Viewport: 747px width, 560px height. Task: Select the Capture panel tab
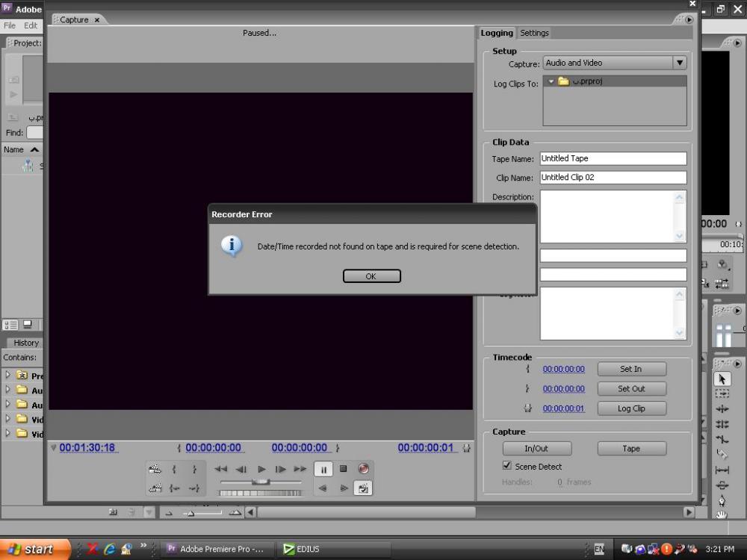click(74, 19)
